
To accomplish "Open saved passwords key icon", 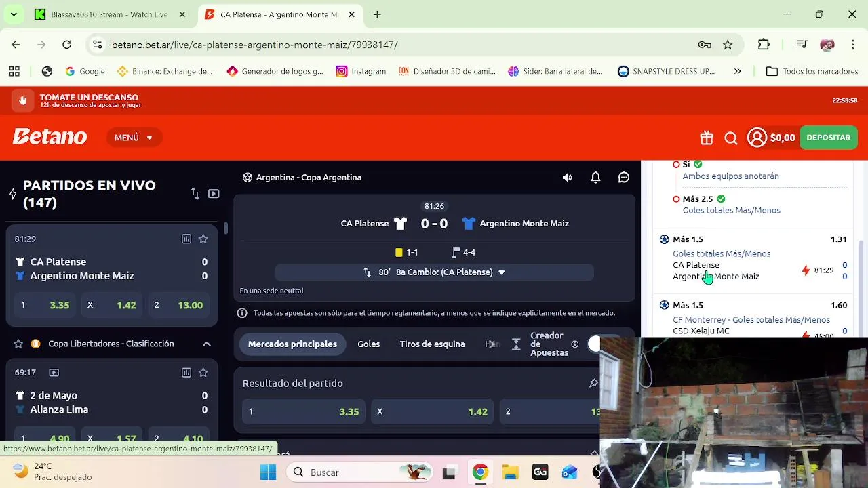I will (x=705, y=45).
